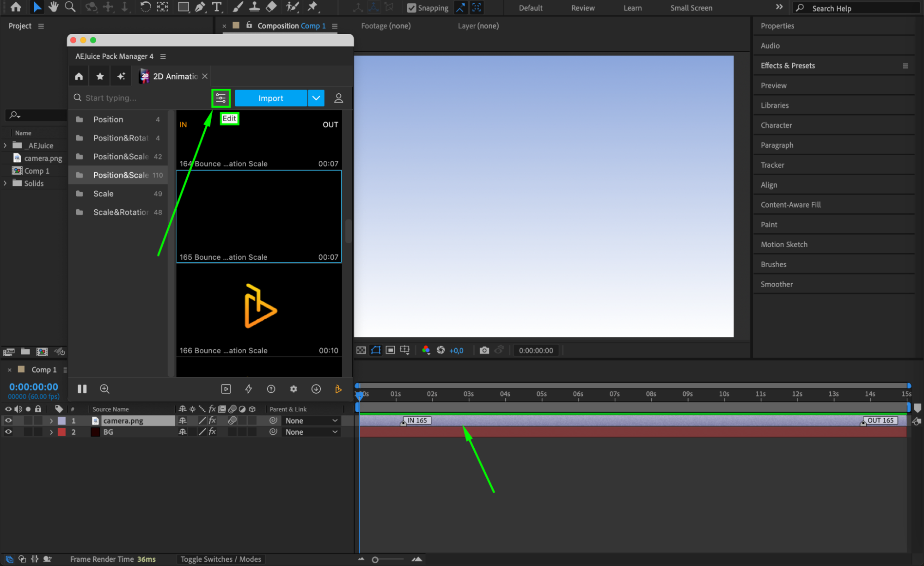Click the AEJuice Edit settings icon
The image size is (924, 566).
click(x=220, y=98)
